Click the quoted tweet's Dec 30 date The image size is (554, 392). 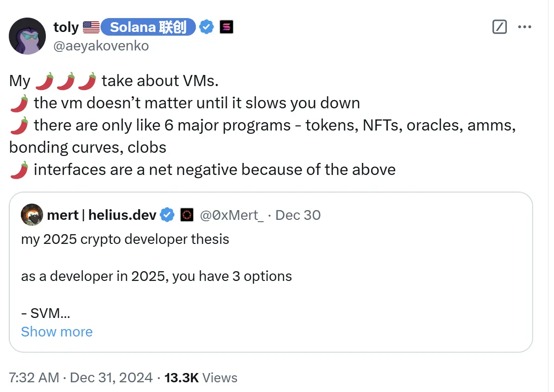[298, 215]
